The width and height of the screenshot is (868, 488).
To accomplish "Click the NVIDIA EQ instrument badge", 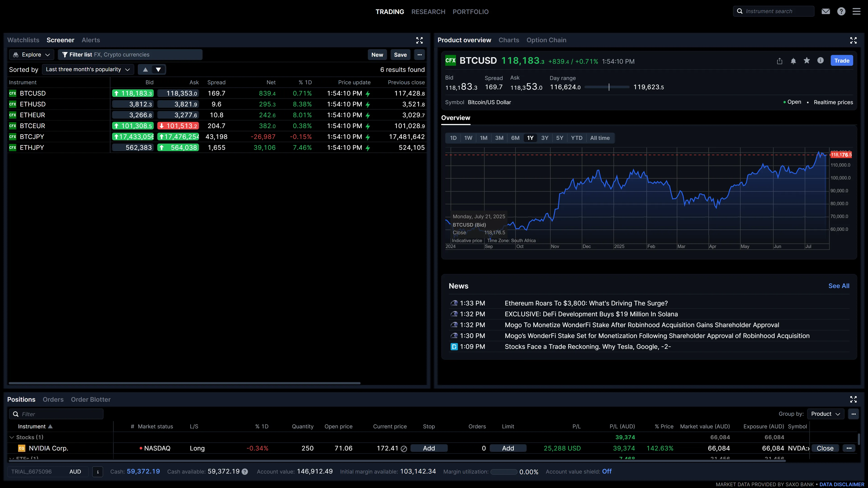I will point(21,448).
